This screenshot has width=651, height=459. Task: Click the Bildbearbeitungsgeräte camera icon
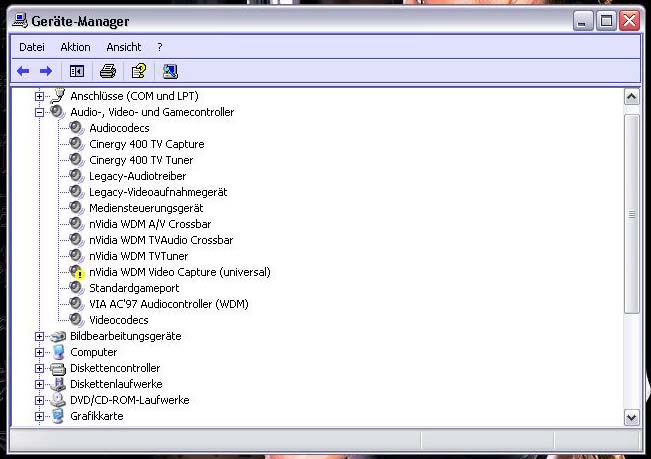[x=58, y=336]
